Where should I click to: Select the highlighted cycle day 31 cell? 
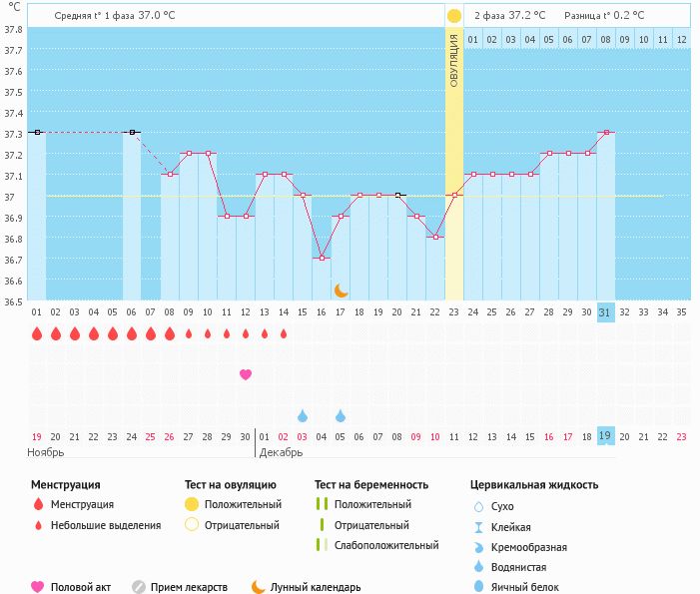click(x=605, y=311)
